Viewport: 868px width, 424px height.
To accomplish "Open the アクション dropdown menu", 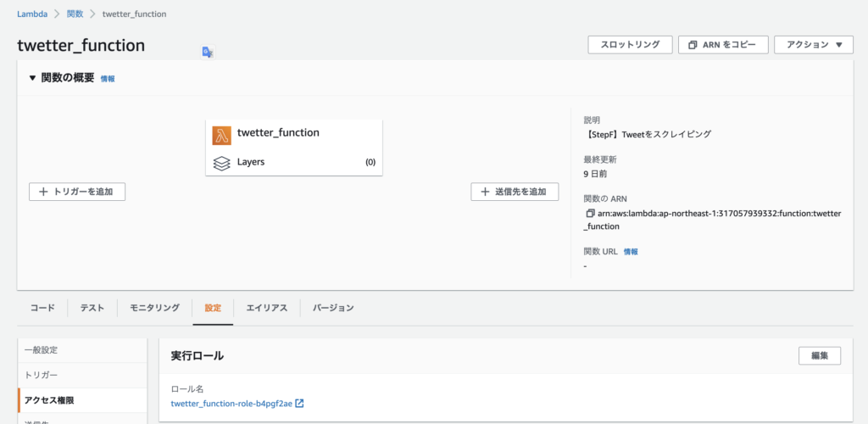I will coord(814,45).
